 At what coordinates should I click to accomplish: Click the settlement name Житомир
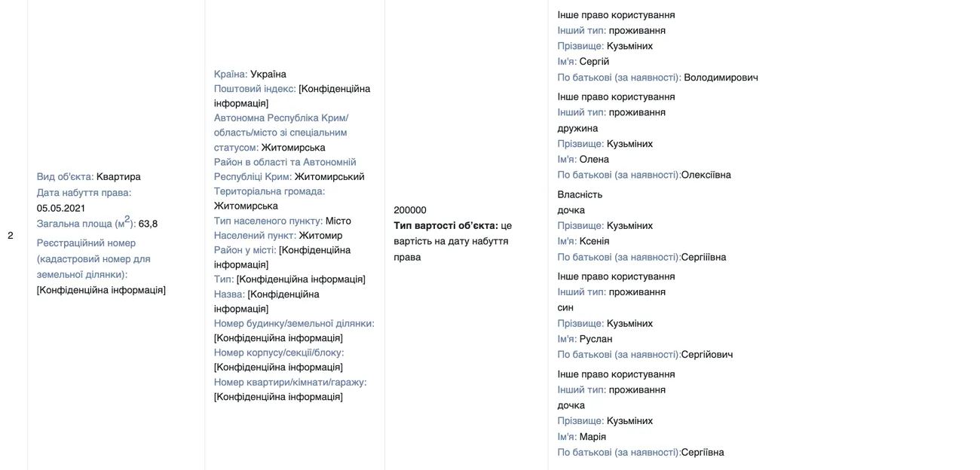[x=320, y=236]
